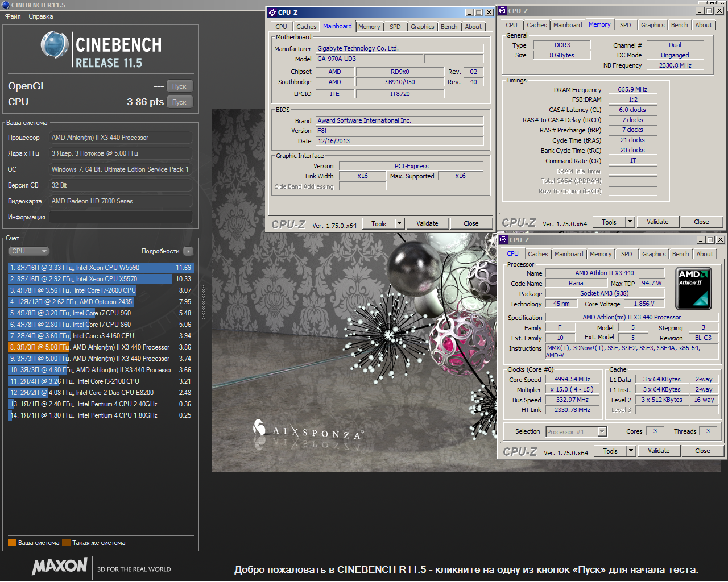Open Tools dropdown arrow in Mainboard window
728x582 pixels.
click(x=399, y=223)
